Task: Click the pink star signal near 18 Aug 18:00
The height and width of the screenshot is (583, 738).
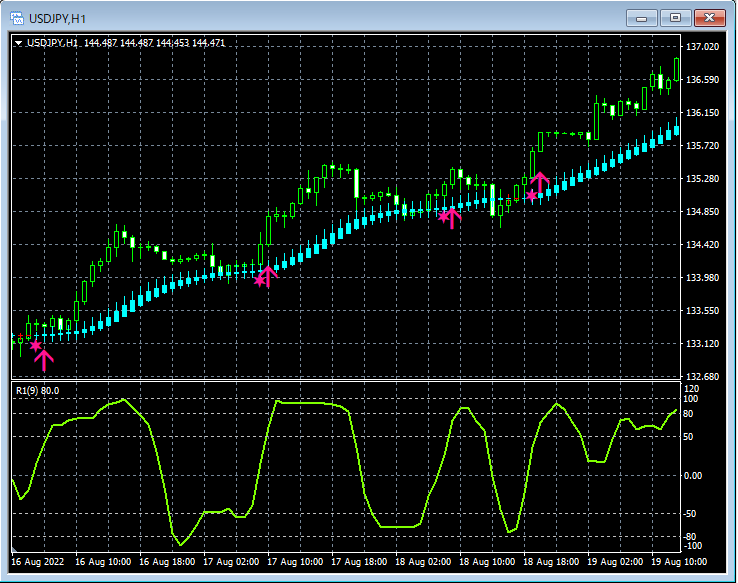Action: tap(531, 195)
